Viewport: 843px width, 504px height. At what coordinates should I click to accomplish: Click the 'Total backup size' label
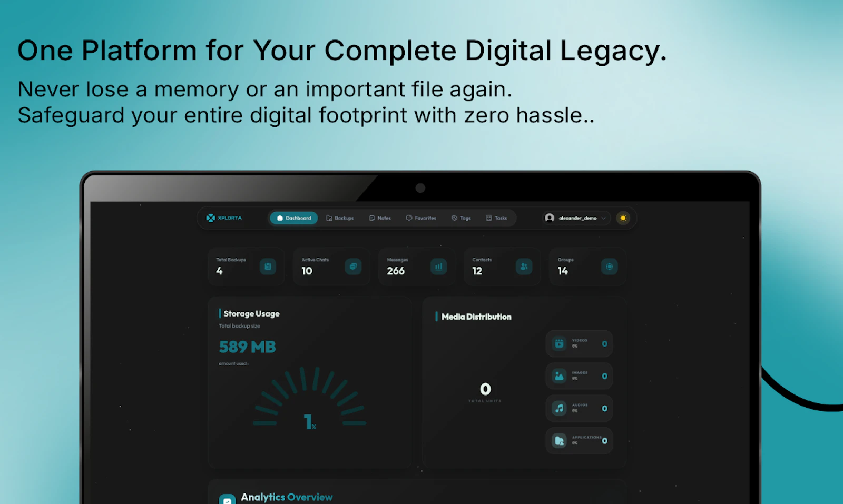pos(239,326)
